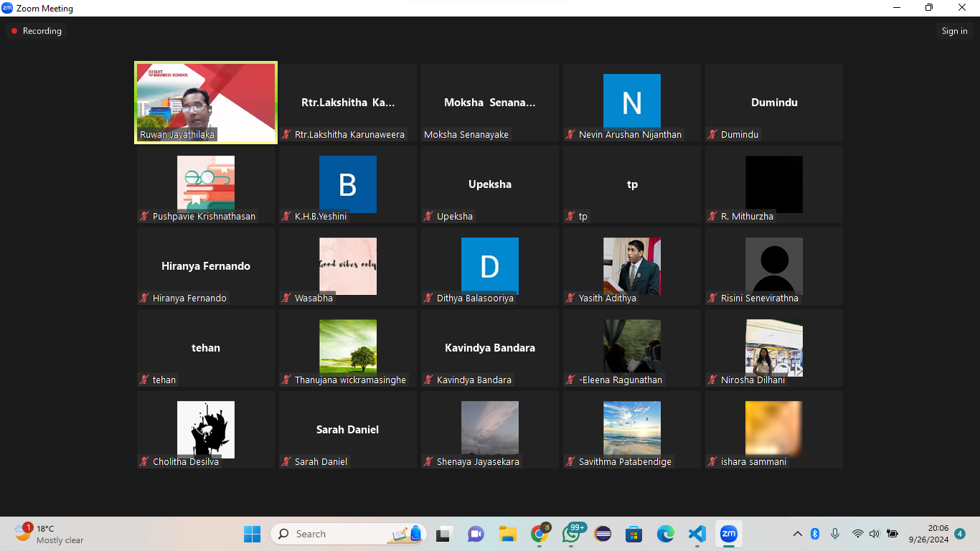The width and height of the screenshot is (980, 551).
Task: Expand the hidden system tray icons chevron
Action: [x=797, y=534]
